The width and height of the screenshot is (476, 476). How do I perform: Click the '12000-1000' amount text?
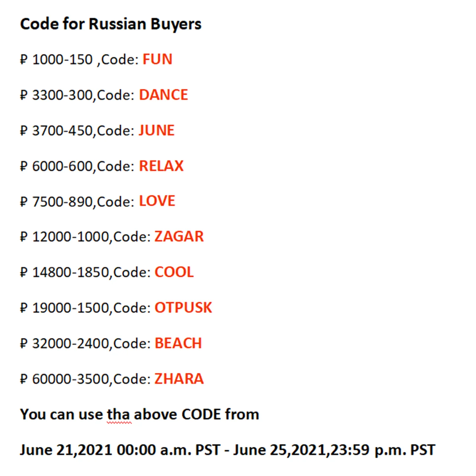tap(71, 237)
